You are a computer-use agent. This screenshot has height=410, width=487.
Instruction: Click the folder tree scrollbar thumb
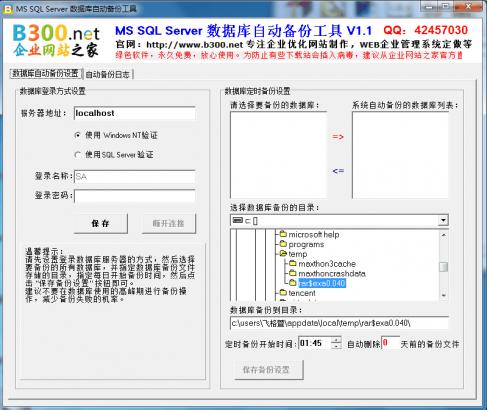(443, 267)
